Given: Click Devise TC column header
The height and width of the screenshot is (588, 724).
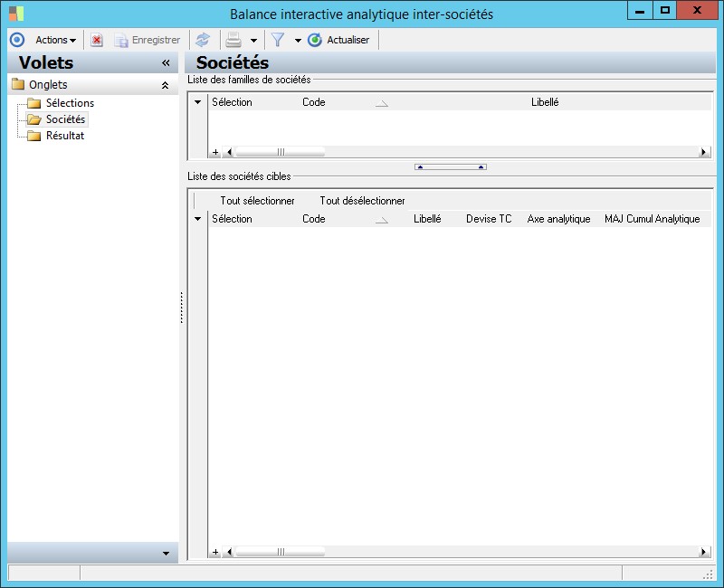Looking at the screenshot, I should pos(489,219).
